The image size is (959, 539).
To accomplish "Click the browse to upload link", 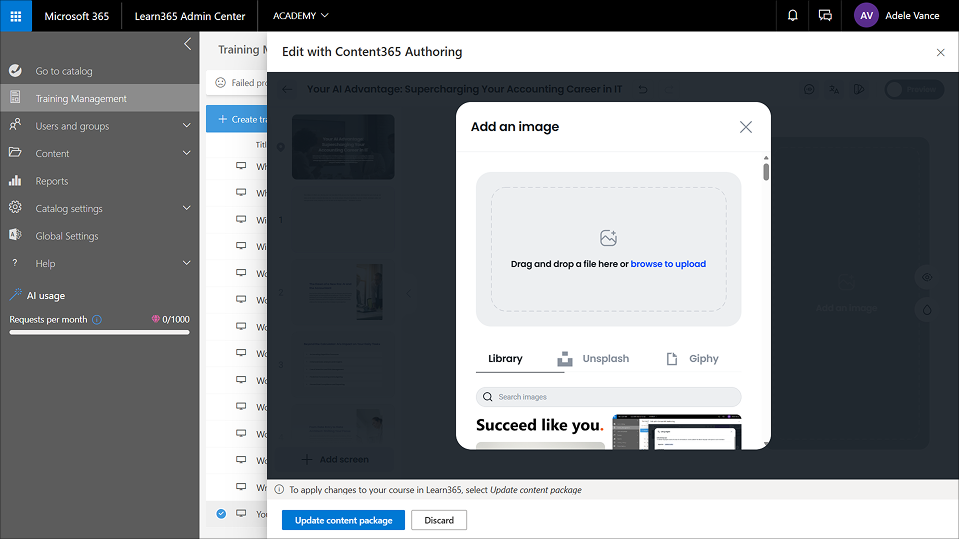I will (x=668, y=264).
